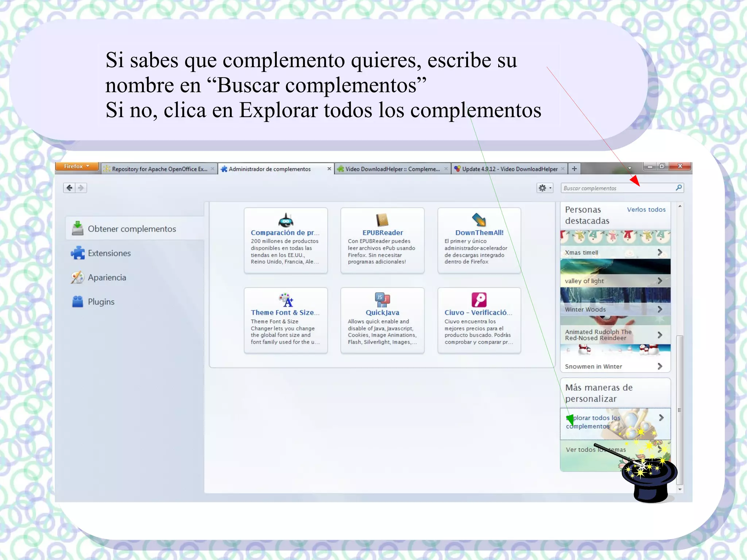Click the search magnifier icon
747x560 pixels.
678,188
